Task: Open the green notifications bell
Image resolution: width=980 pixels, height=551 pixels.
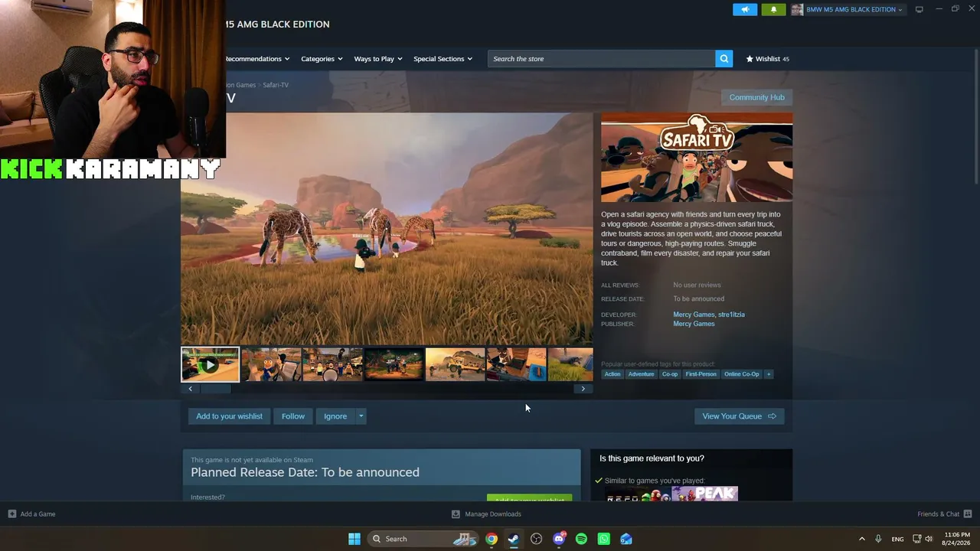Action: click(x=773, y=9)
